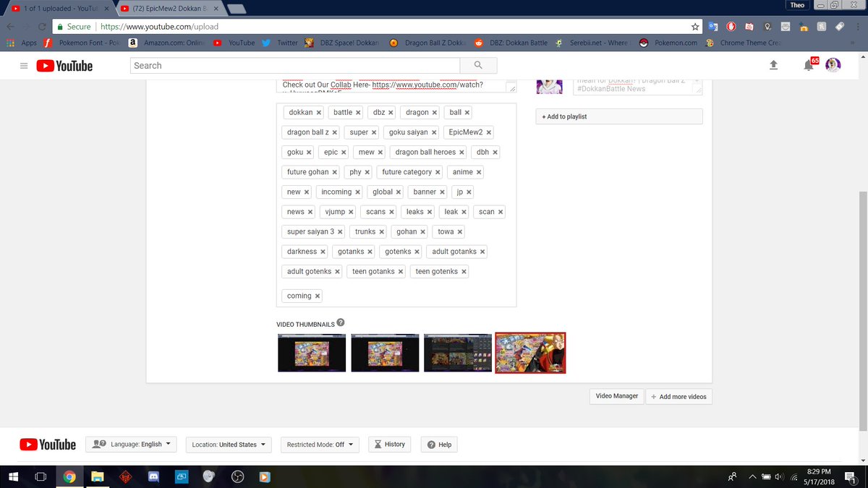868x488 pixels.
Task: Click the search magnifier button
Action: pyautogui.click(x=478, y=65)
